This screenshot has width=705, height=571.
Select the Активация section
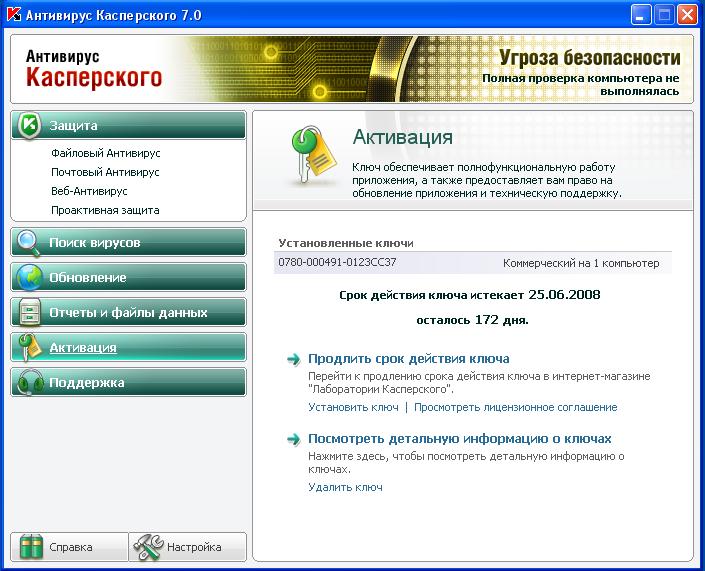129,348
